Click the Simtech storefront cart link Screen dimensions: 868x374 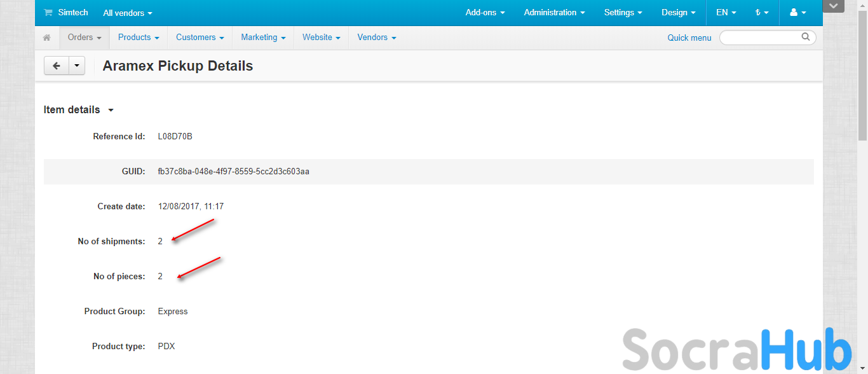[x=66, y=13]
